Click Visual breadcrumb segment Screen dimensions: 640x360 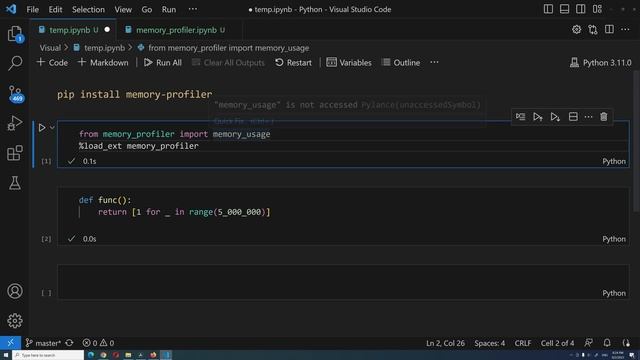click(x=50, y=48)
